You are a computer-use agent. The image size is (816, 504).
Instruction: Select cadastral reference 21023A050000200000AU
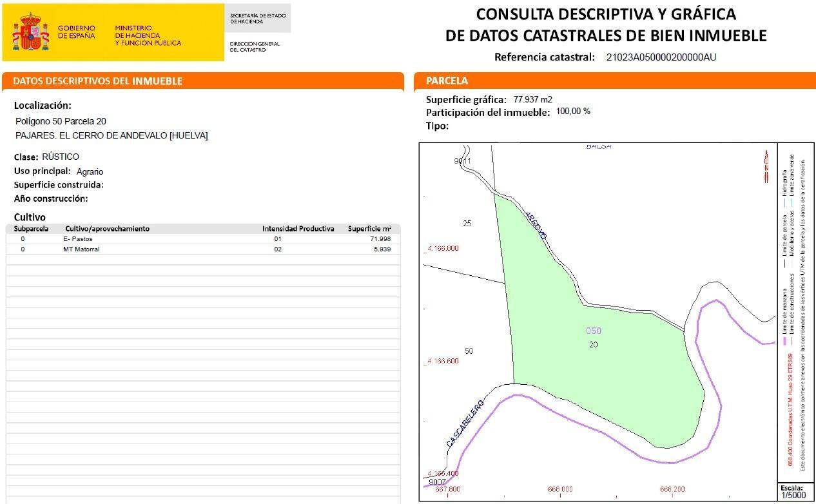661,57
